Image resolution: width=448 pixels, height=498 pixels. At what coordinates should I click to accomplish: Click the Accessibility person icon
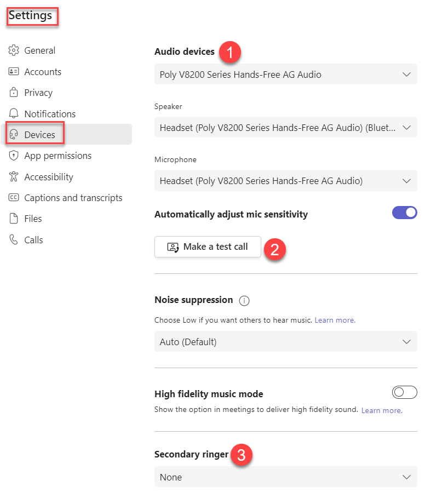13,176
